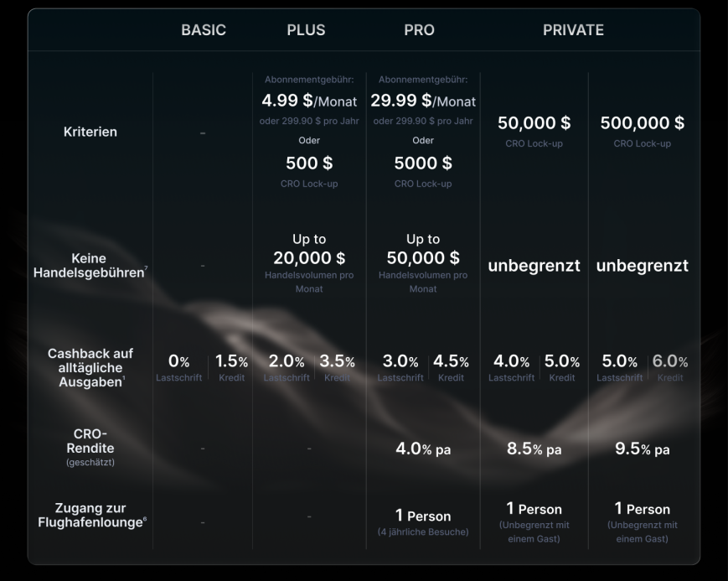The image size is (728, 581).
Task: Select the 29.99 $/Monat subscription price
Action: 423,101
